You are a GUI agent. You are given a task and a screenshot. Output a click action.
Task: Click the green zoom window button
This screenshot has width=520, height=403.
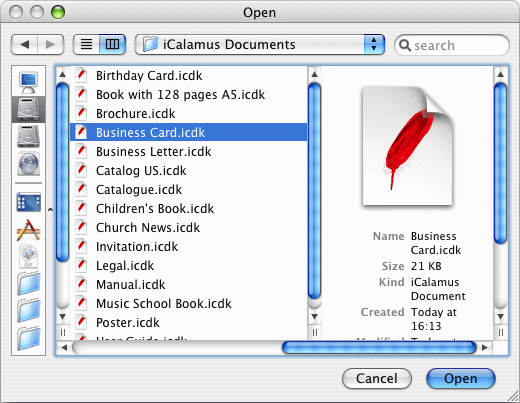coord(58,12)
